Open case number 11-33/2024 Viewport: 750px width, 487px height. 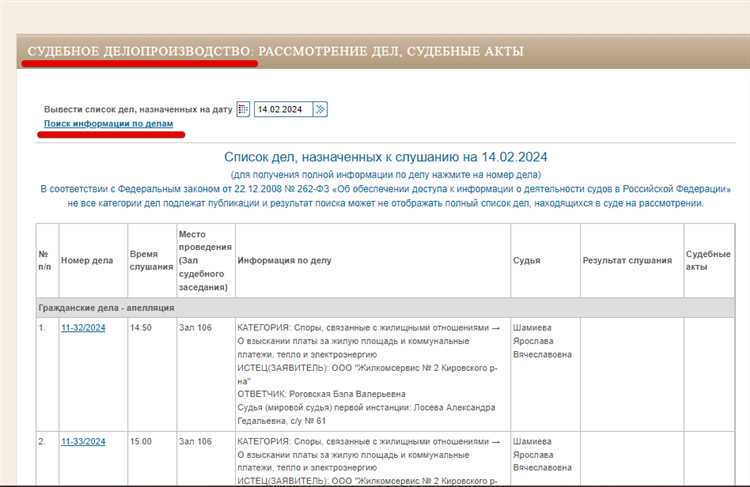point(83,442)
